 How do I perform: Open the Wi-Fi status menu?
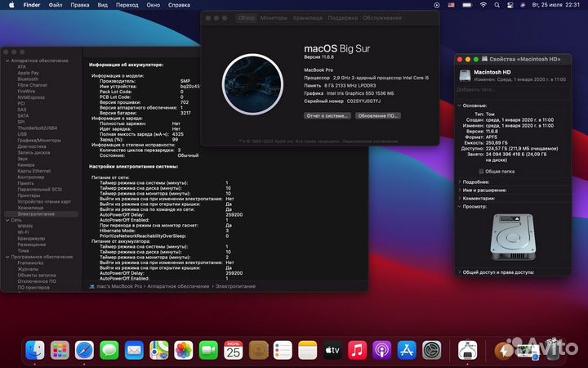[x=483, y=5]
